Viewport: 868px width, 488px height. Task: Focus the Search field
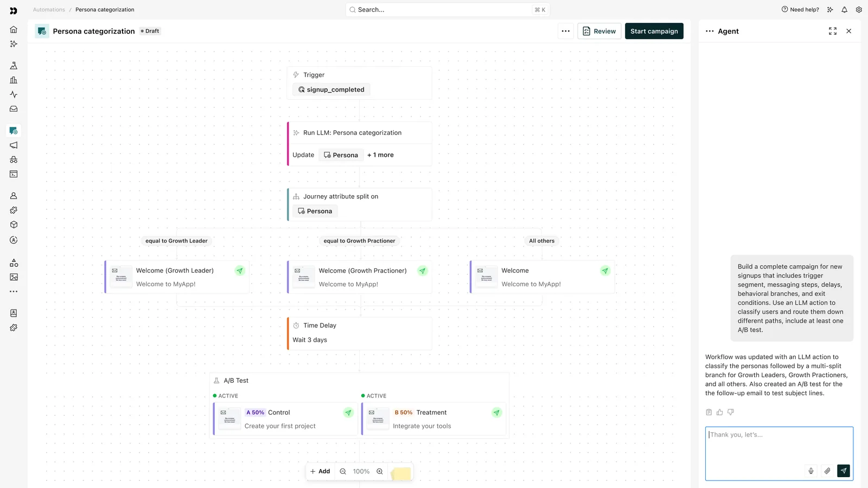click(448, 10)
